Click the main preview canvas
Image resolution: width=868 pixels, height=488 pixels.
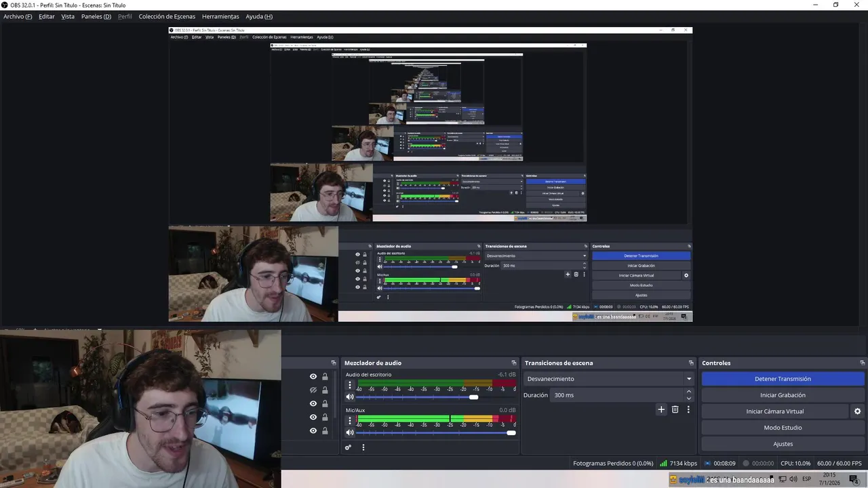[x=430, y=174]
